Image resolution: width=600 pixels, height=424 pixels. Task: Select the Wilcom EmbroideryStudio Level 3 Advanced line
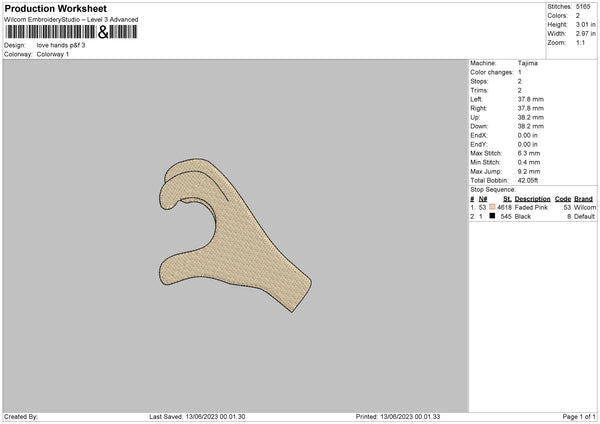71,20
